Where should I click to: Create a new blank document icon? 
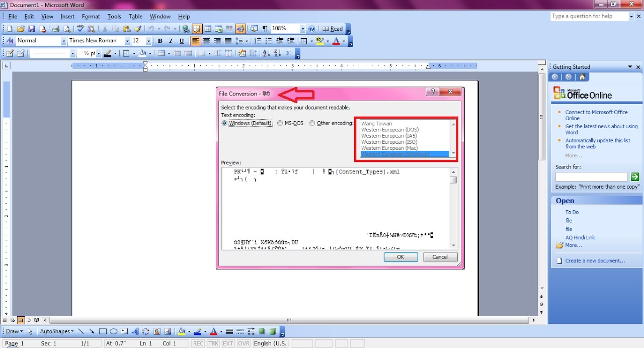(x=9, y=29)
